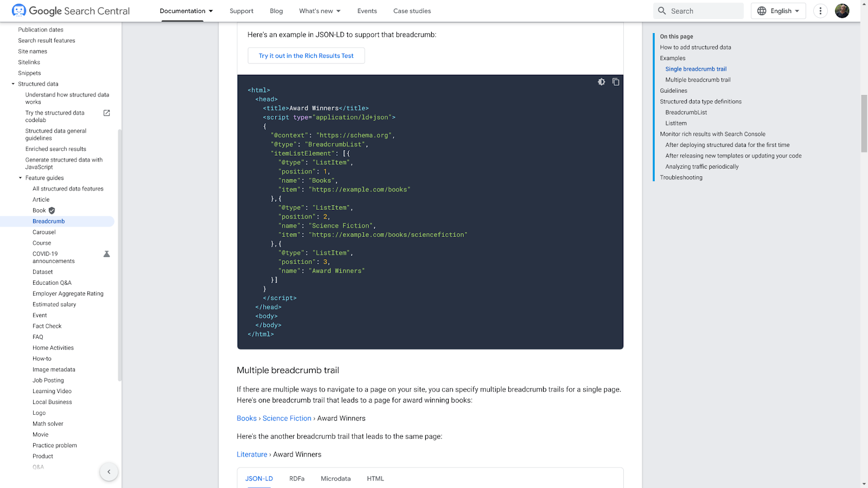Open the Article feature guide

[x=41, y=200]
